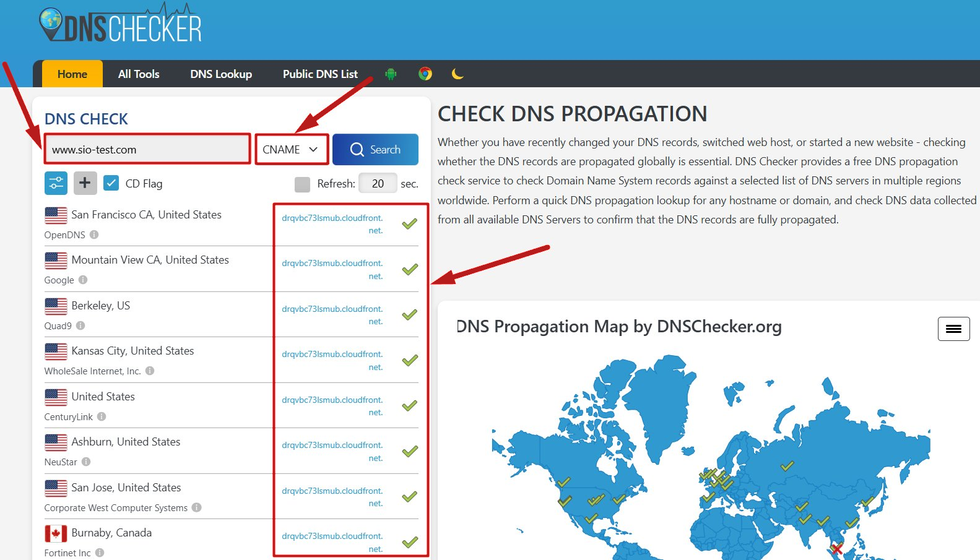Image resolution: width=980 pixels, height=560 pixels.
Task: Click the green check mark in the Quad9 row
Action: (x=410, y=315)
